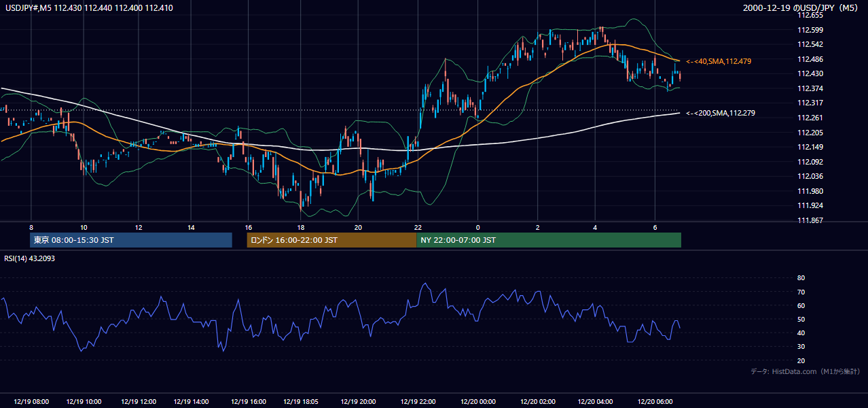The height and width of the screenshot is (408, 868).
Task: Click the 12/19 12:00 time label
Action: pos(138,401)
